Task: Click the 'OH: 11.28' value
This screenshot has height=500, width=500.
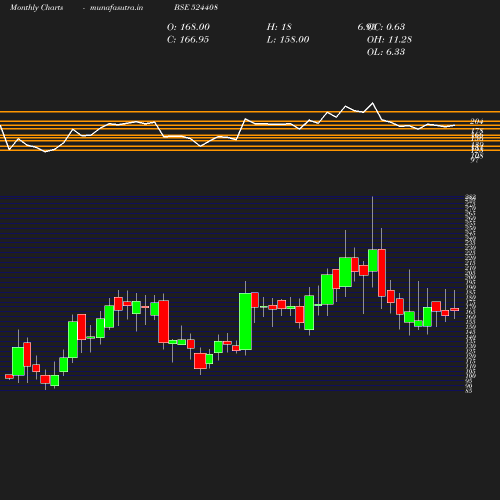Action: (x=389, y=40)
